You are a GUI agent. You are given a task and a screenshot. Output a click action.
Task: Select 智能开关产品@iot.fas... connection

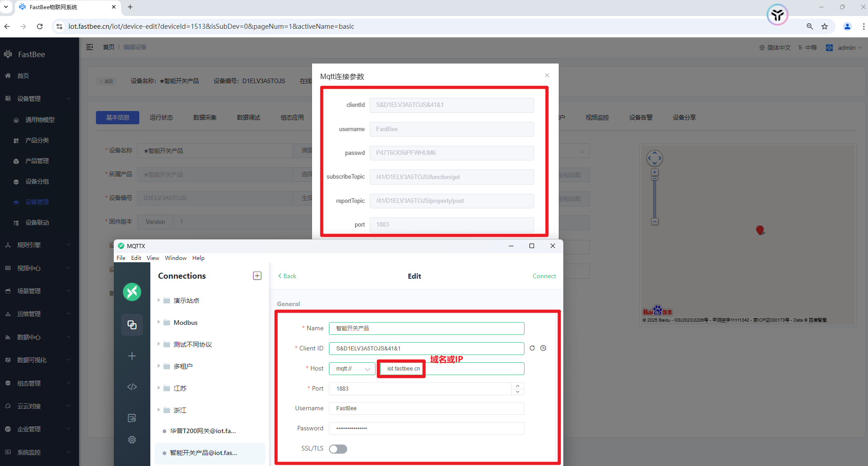(x=210, y=453)
